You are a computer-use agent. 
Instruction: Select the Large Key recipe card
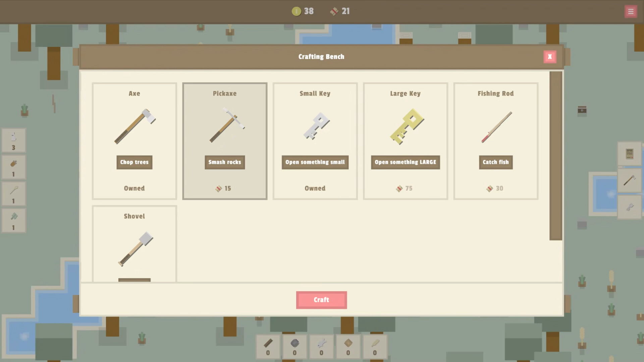point(405,141)
